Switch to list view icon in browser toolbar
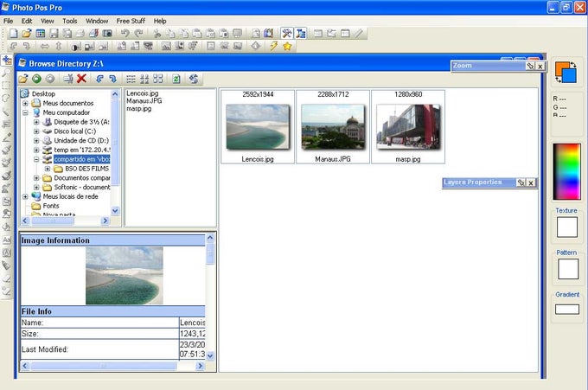The height and width of the screenshot is (390, 588). (131, 79)
